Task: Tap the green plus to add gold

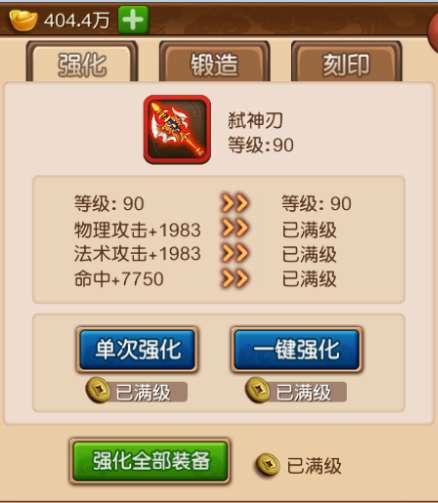Action: (133, 20)
